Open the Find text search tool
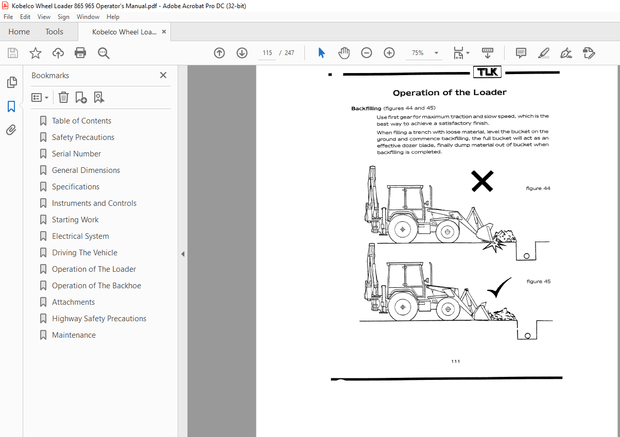Image resolution: width=620 pixels, height=437 pixels. click(x=104, y=53)
